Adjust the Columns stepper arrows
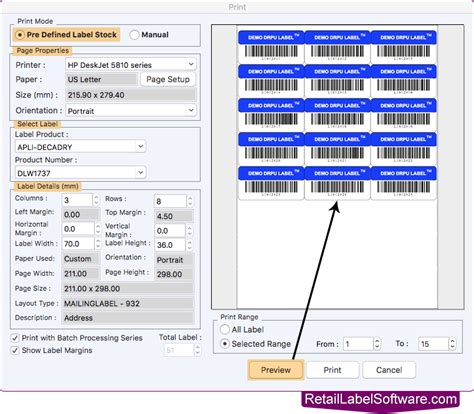This screenshot has height=414, width=474. click(96, 200)
